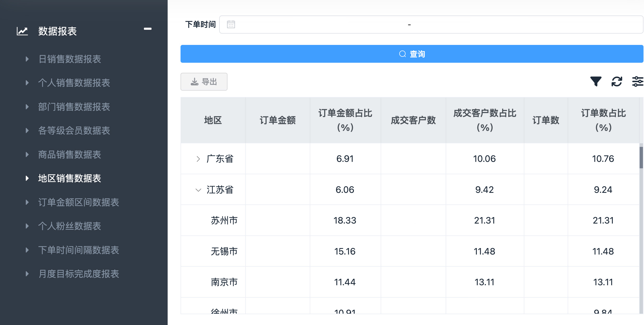Open the column settings sliders icon
Screen dimensions: 644x325
[x=637, y=82]
